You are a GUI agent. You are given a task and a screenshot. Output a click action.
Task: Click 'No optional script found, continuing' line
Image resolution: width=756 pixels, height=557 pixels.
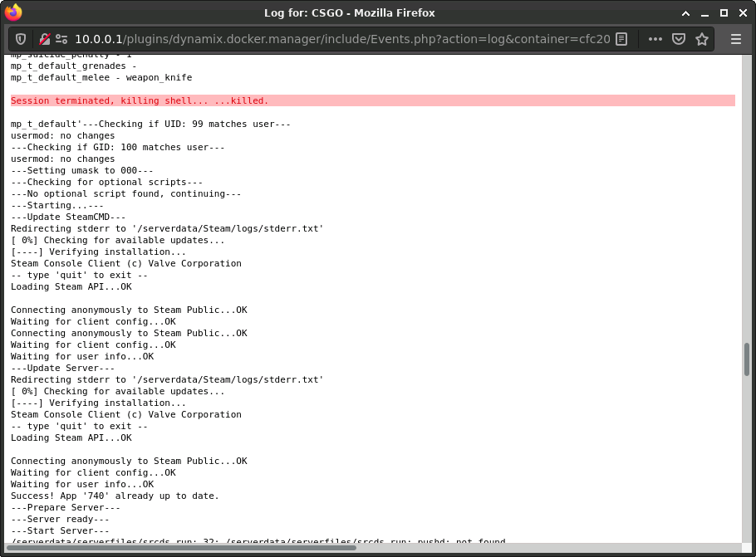tap(125, 193)
